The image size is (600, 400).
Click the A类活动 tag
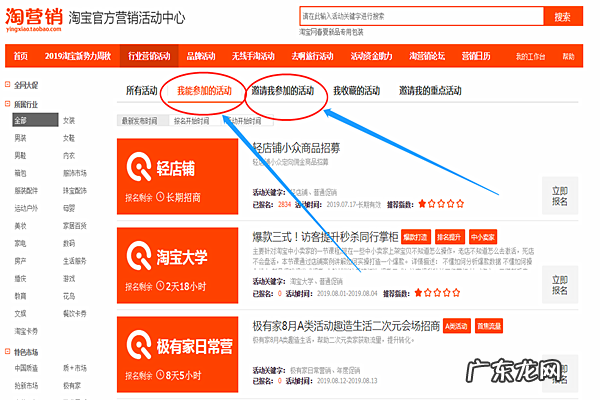click(x=457, y=326)
